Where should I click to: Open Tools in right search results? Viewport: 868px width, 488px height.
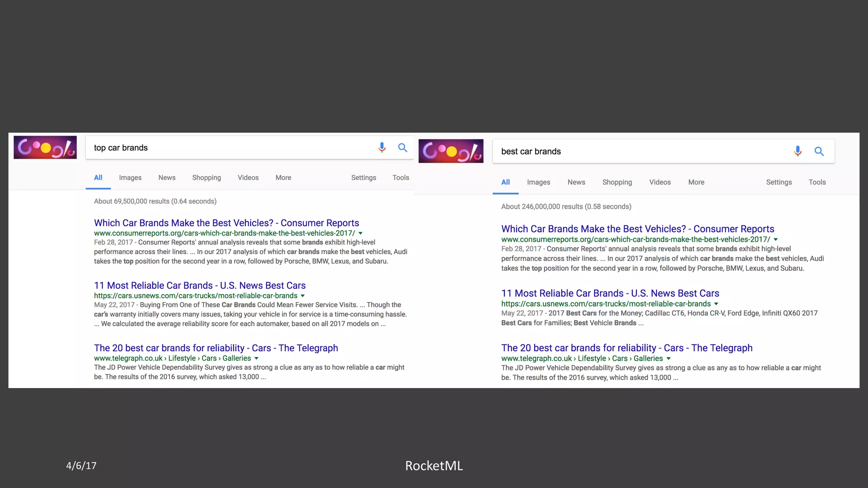coord(817,182)
